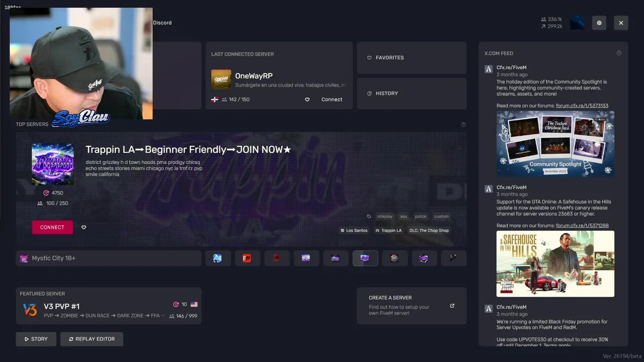
Task: Click the police tag
Action: point(421,217)
